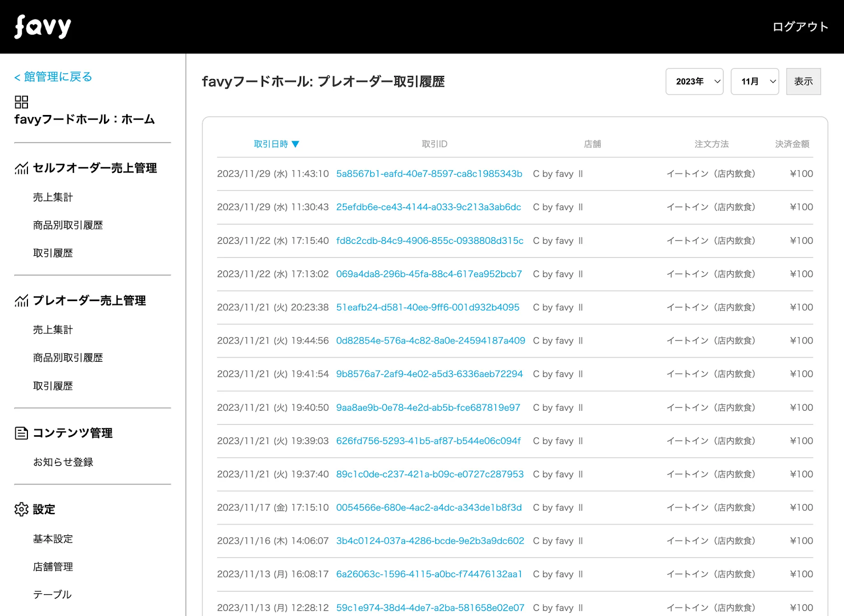Open 取引履歴 under プレオーダー売上管理

pyautogui.click(x=53, y=386)
